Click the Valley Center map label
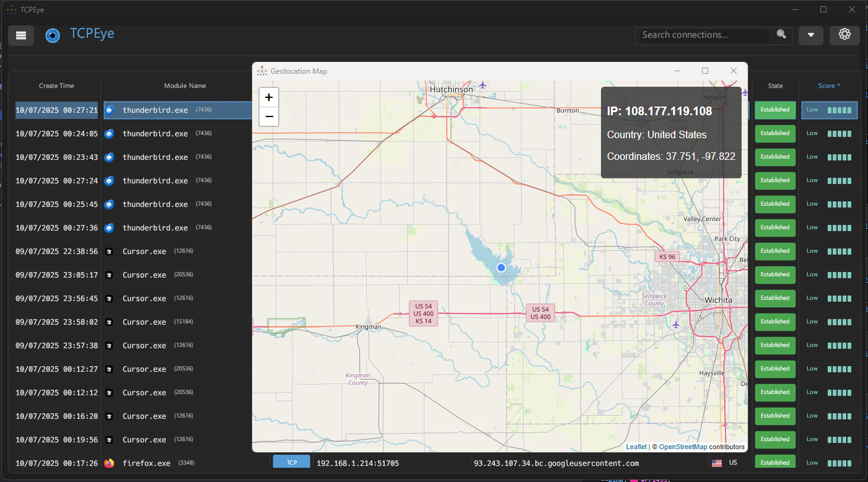The width and height of the screenshot is (868, 482). click(702, 219)
